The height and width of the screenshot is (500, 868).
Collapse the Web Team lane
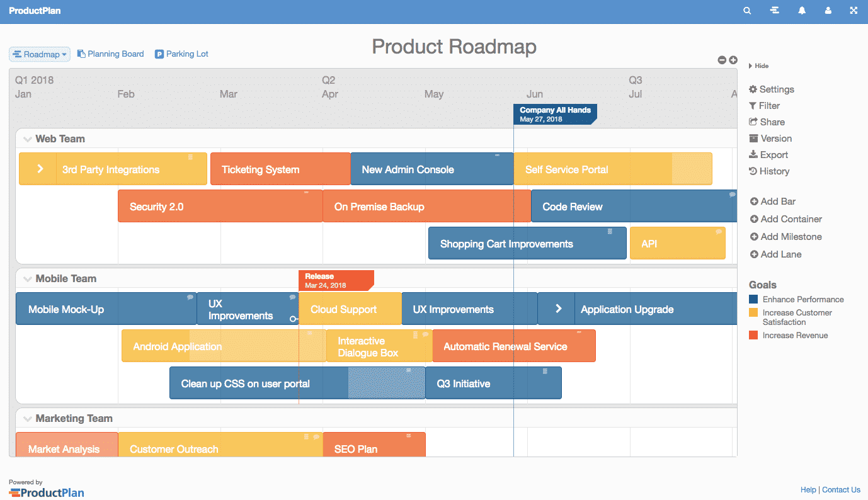click(x=26, y=139)
